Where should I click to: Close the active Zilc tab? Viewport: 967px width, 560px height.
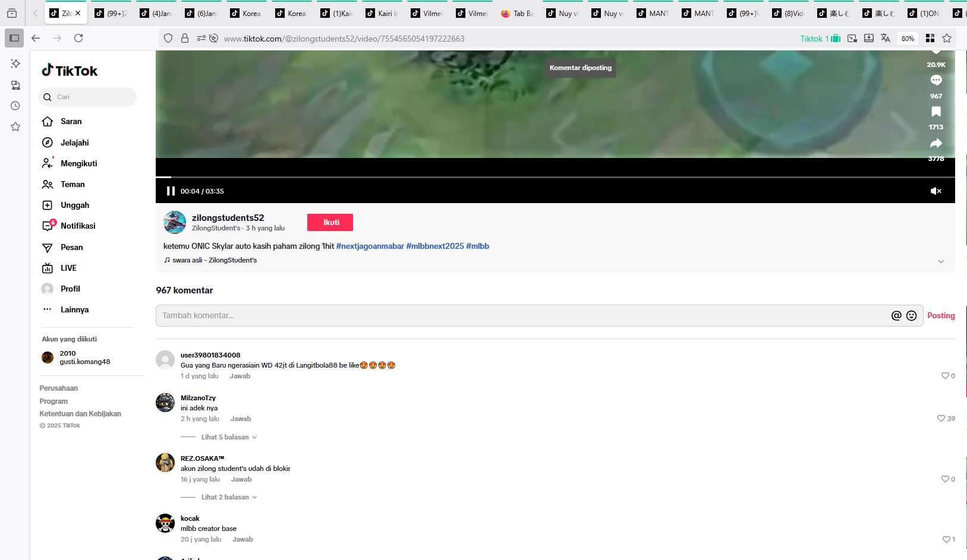click(78, 13)
